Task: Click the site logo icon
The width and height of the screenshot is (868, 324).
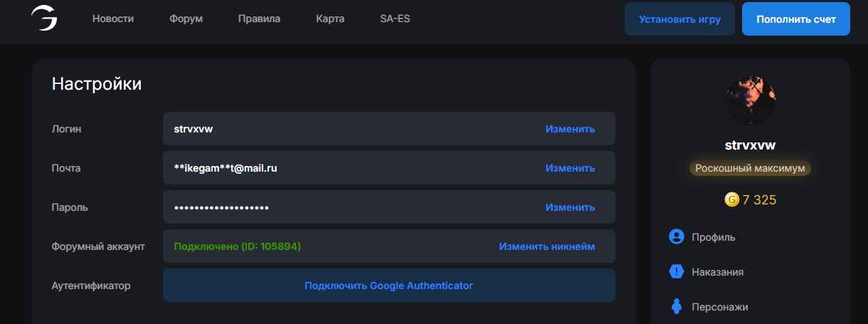Action: click(44, 19)
